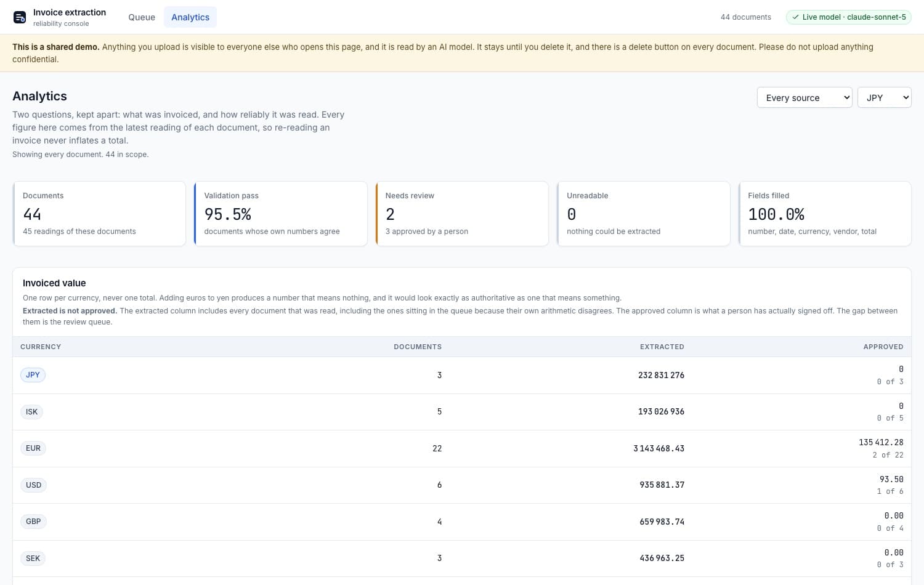This screenshot has width=924, height=585.
Task: Click approved amount 135 412.28
Action: pos(881,442)
